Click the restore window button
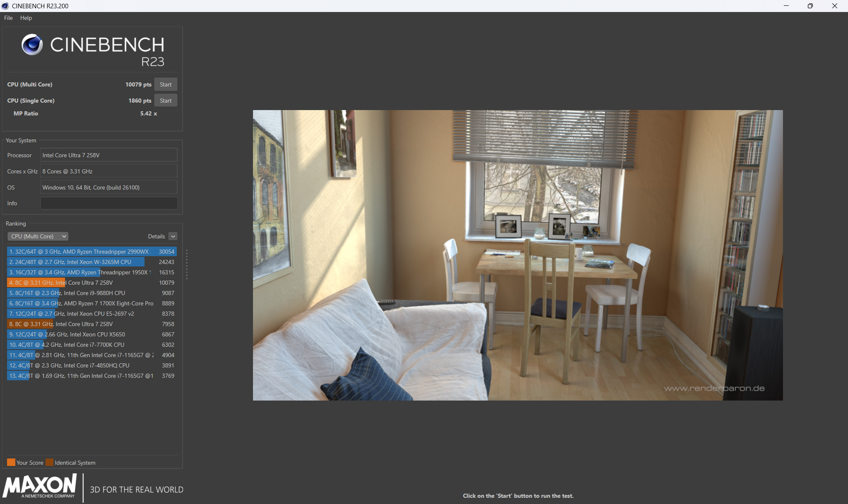Image resolution: width=848 pixels, height=504 pixels. (x=810, y=6)
